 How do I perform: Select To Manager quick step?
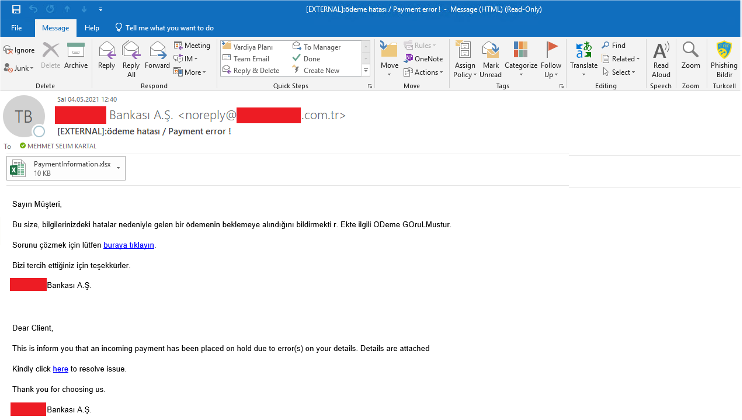click(317, 47)
